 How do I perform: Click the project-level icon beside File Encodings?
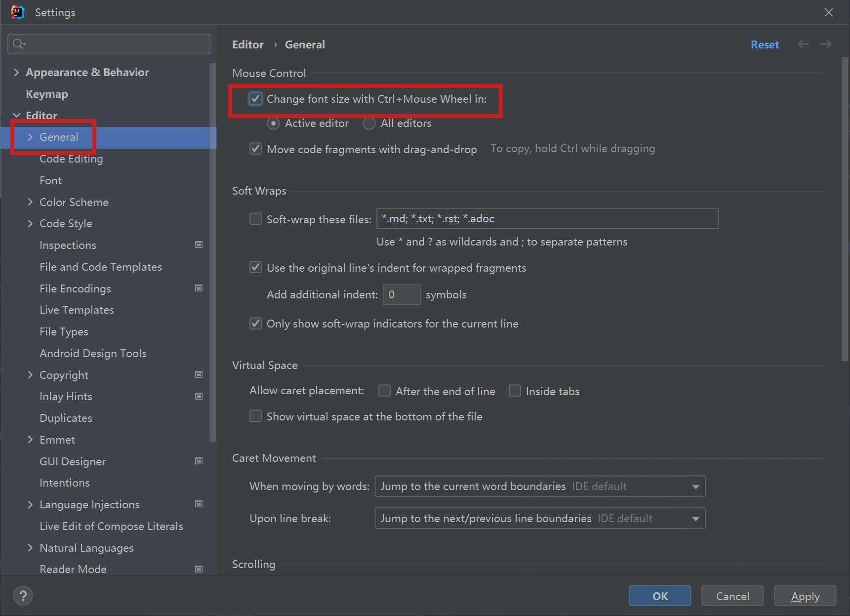(x=199, y=288)
